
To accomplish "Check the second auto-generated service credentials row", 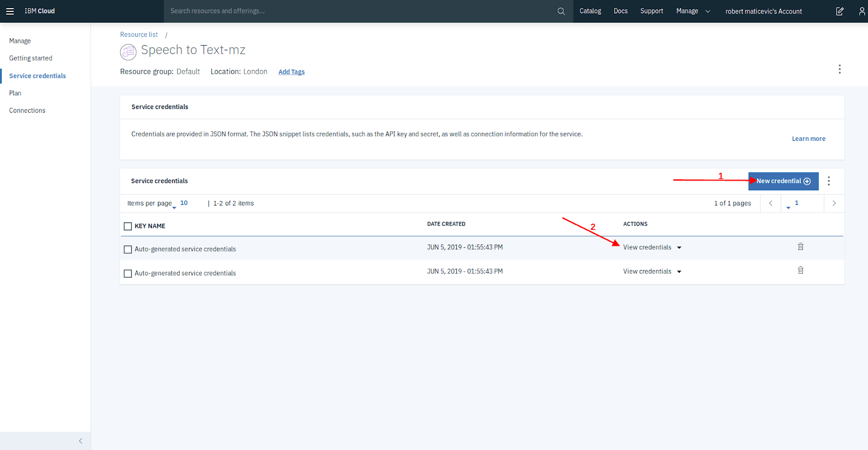I will click(x=128, y=273).
